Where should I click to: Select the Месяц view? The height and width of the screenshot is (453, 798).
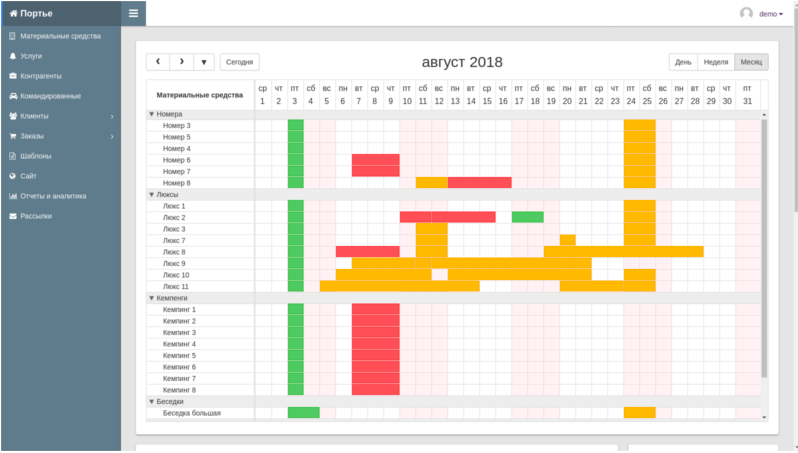point(751,62)
